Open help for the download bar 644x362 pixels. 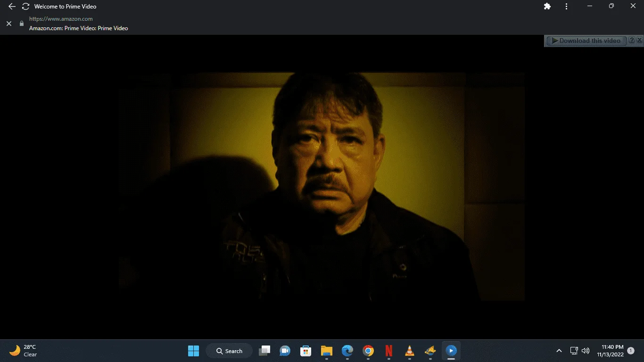632,41
